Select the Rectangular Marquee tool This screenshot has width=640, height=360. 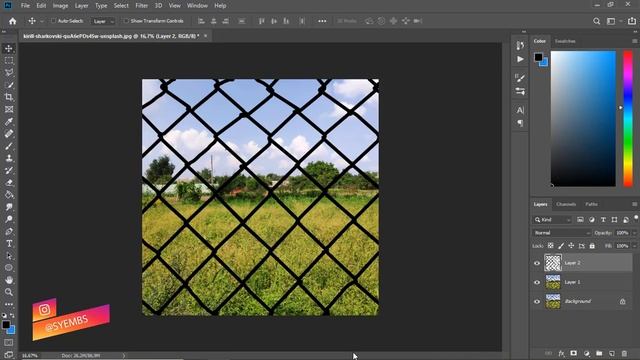coord(9,61)
